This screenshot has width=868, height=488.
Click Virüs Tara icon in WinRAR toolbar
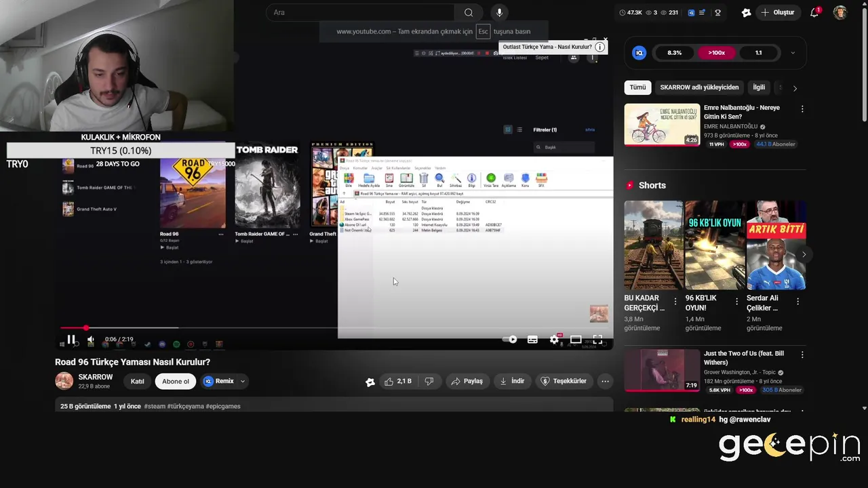490,180
